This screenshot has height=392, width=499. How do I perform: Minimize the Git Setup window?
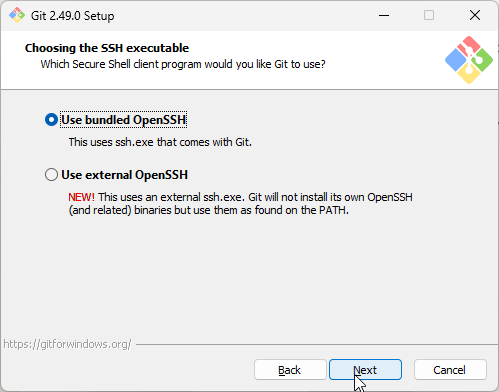[384, 15]
